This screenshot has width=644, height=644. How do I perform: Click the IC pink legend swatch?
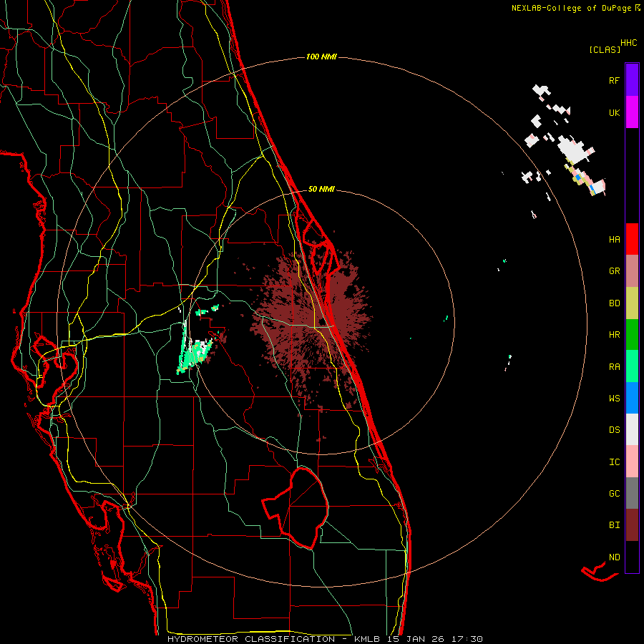[x=632, y=462]
